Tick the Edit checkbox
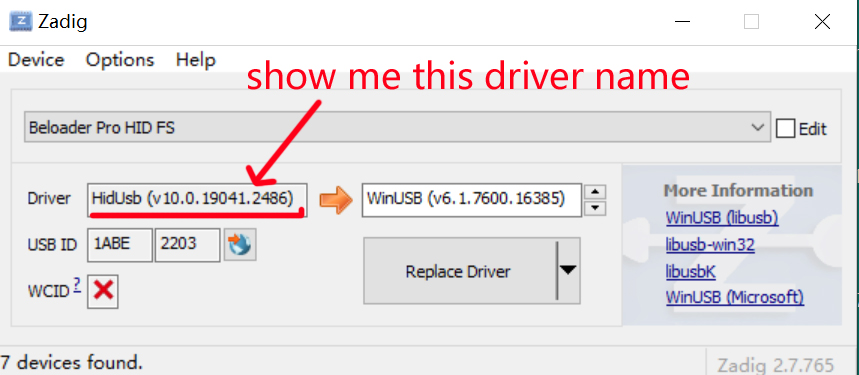 785,129
